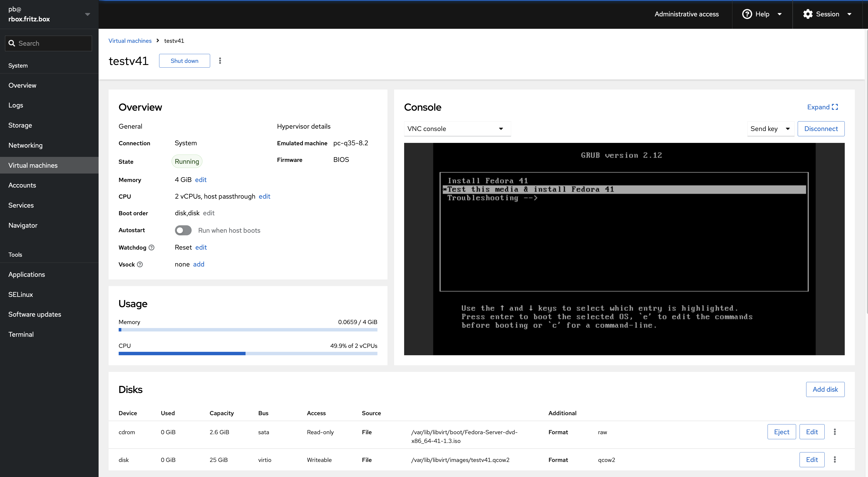Click the testv41 breadcrumb text
The height and width of the screenshot is (477, 868).
pyautogui.click(x=174, y=41)
